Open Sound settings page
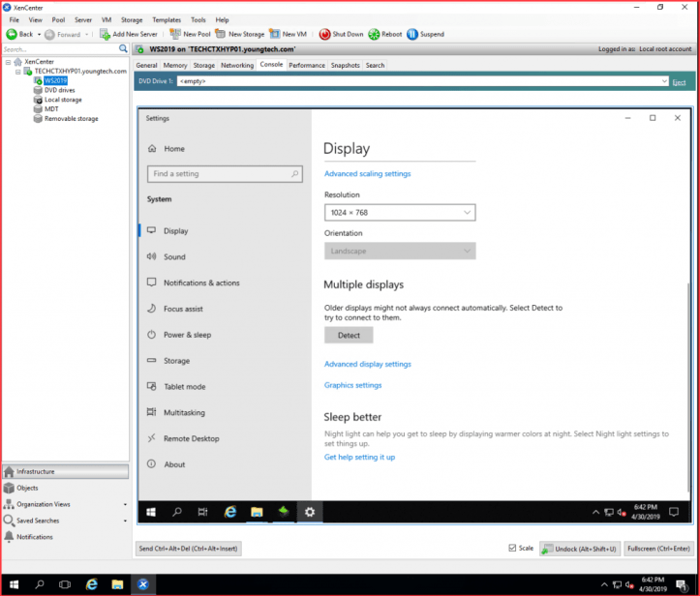The width and height of the screenshot is (700, 596). pos(174,256)
